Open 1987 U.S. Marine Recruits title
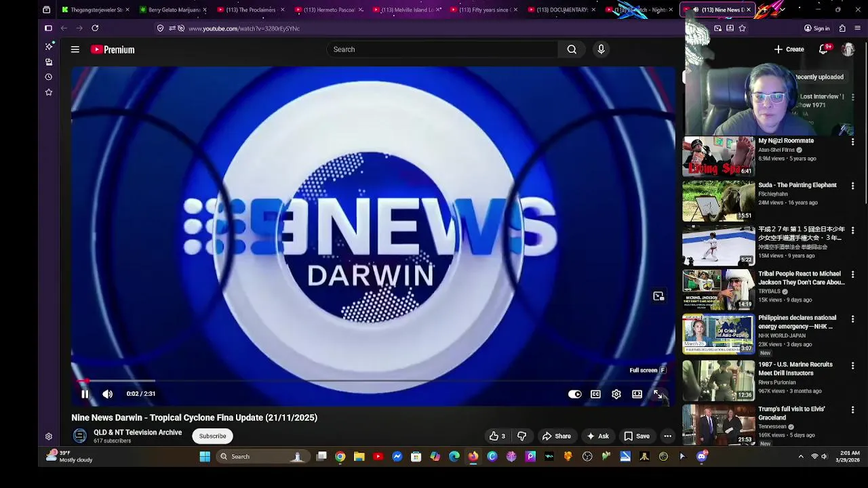This screenshot has height=488, width=868. coord(795,369)
